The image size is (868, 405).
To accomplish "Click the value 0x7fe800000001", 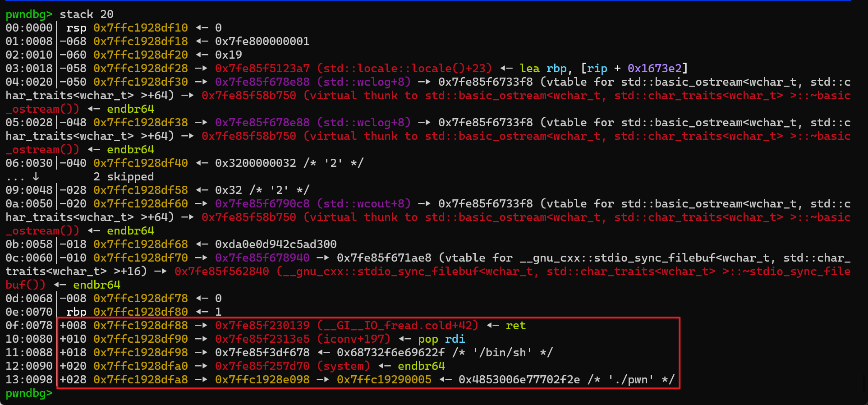I will click(x=262, y=41).
